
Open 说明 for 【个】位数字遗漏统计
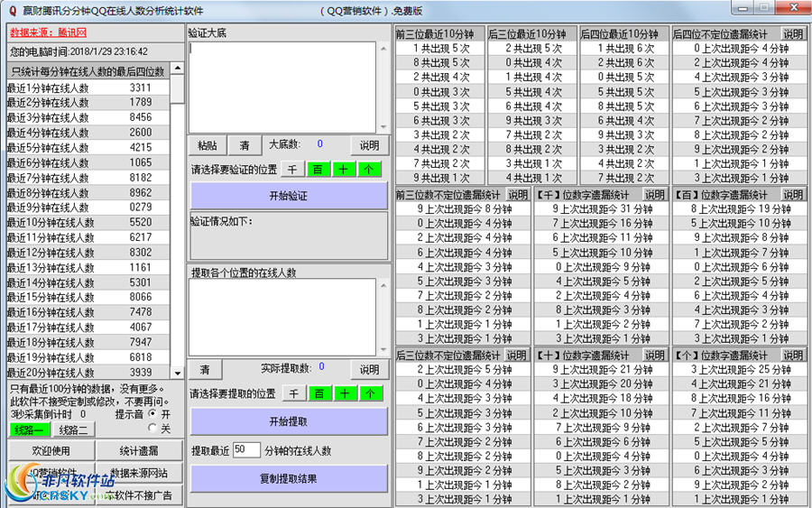793,356
